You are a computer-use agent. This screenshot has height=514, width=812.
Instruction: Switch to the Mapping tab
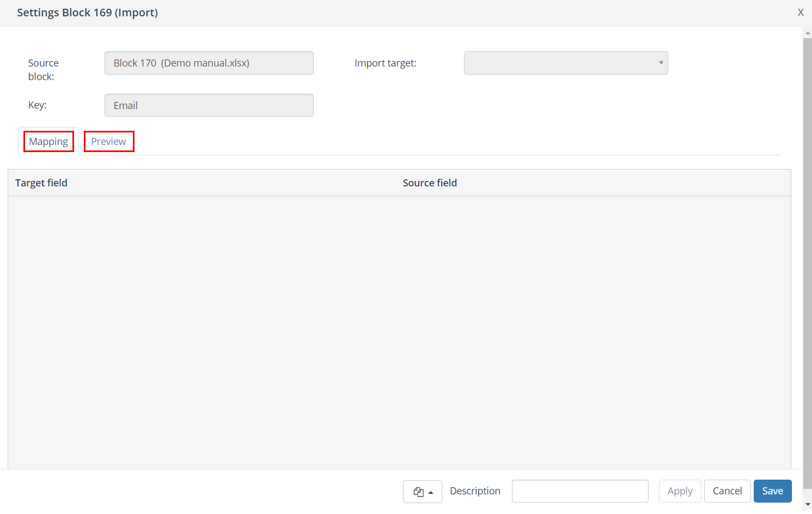pyautogui.click(x=48, y=142)
